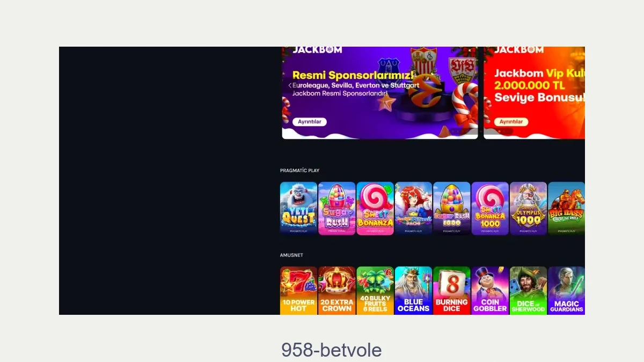Launch Dice of Sherwood game
Image resolution: width=644 pixels, height=362 pixels.
coord(528,291)
